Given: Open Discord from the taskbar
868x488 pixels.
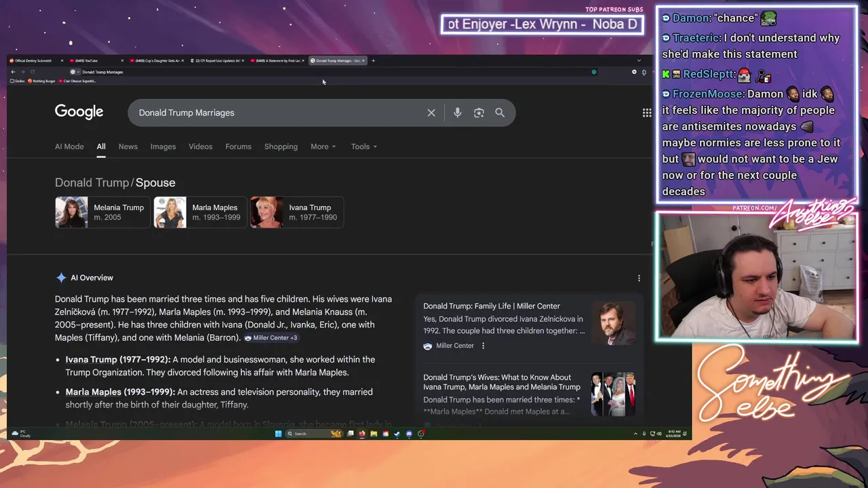Looking at the screenshot, I should click(x=409, y=434).
